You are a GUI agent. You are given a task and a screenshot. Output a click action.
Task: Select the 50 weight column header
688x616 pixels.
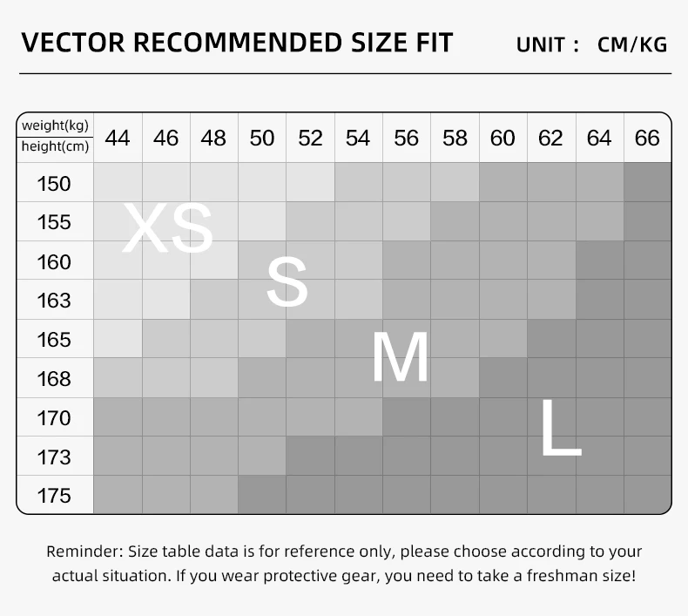point(262,138)
